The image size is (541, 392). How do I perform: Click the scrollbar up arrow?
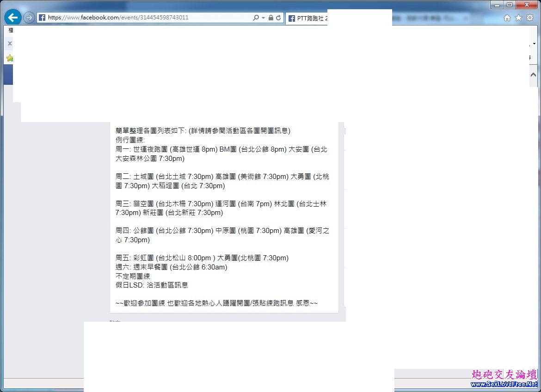(533, 75)
